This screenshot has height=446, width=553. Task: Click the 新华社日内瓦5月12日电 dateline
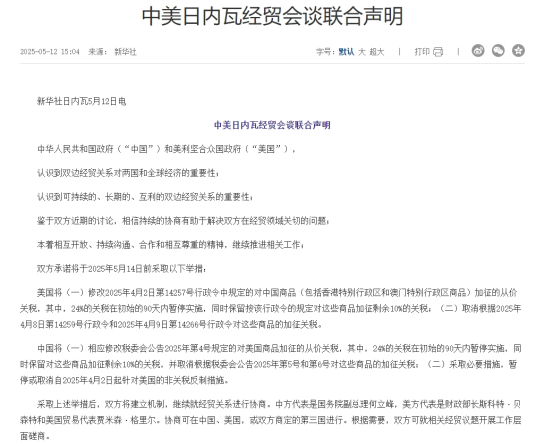(x=81, y=102)
